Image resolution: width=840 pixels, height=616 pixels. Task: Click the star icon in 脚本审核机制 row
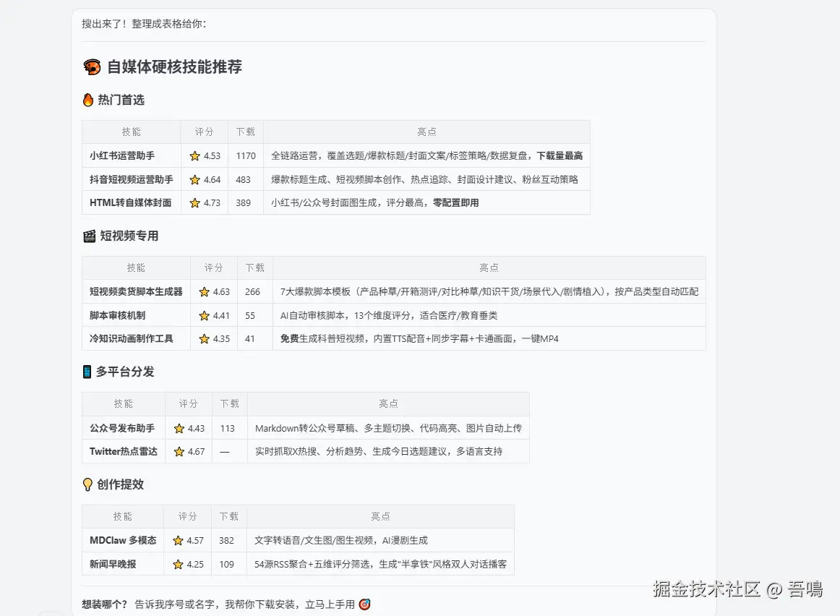tap(204, 316)
